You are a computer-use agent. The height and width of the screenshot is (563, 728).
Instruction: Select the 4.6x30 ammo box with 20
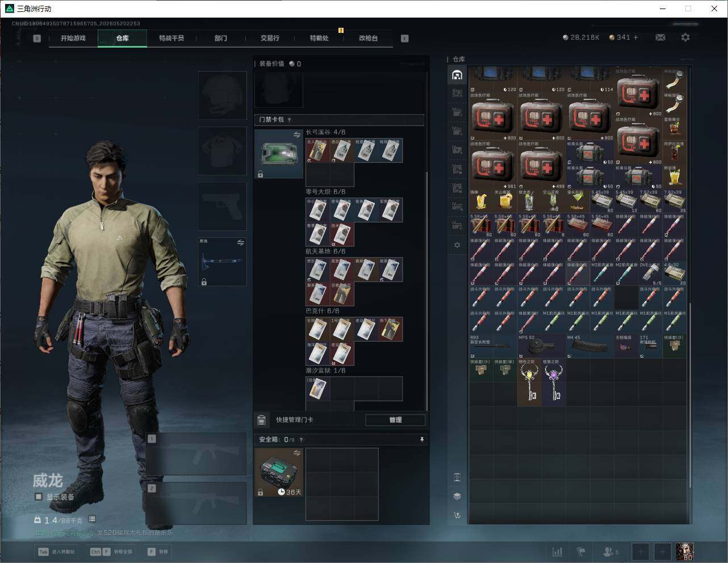click(675, 274)
